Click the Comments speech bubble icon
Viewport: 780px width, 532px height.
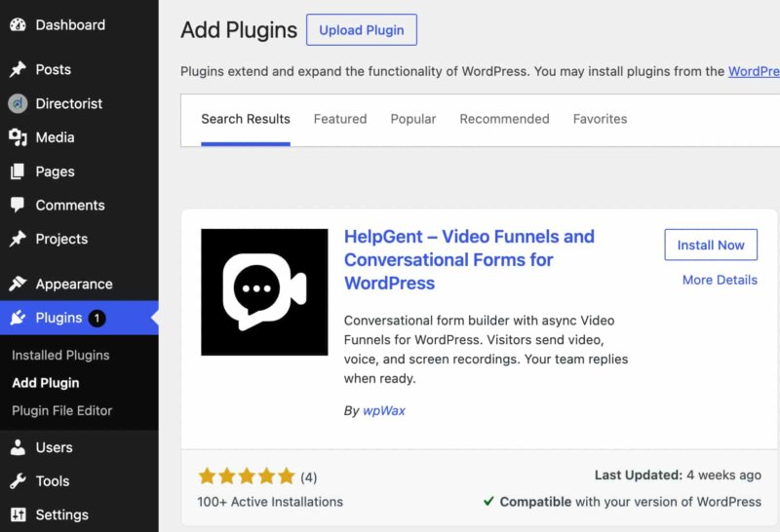(18, 205)
